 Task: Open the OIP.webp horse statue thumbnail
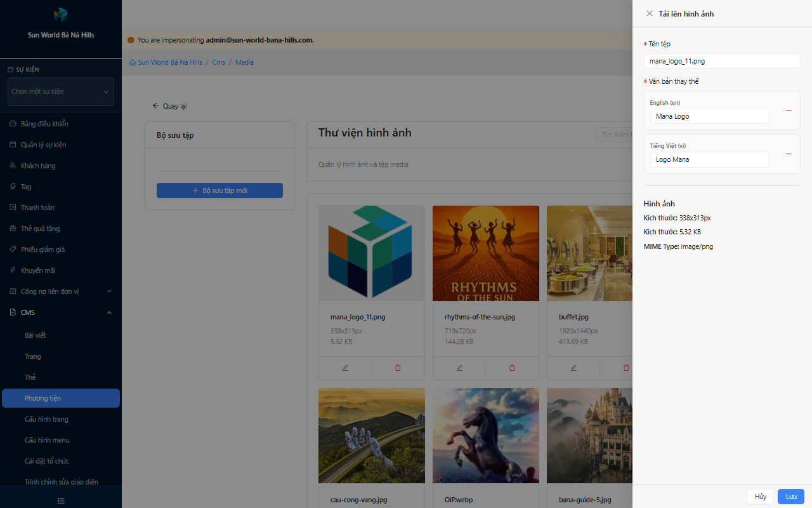pos(486,436)
